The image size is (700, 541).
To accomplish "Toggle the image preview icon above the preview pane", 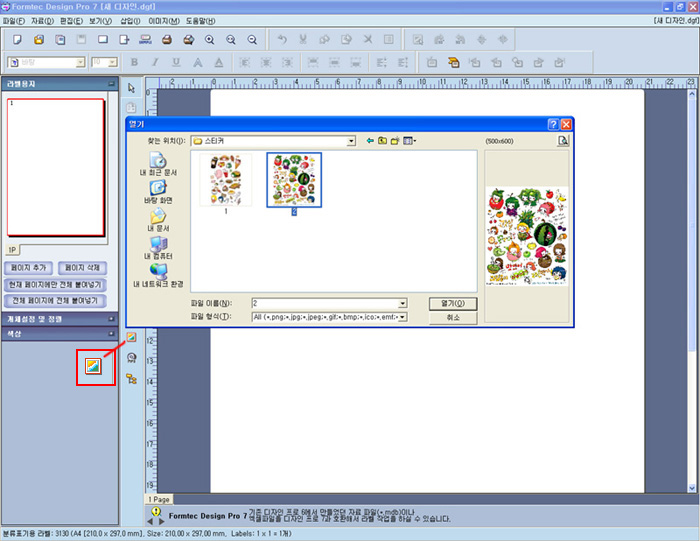I will [563, 141].
